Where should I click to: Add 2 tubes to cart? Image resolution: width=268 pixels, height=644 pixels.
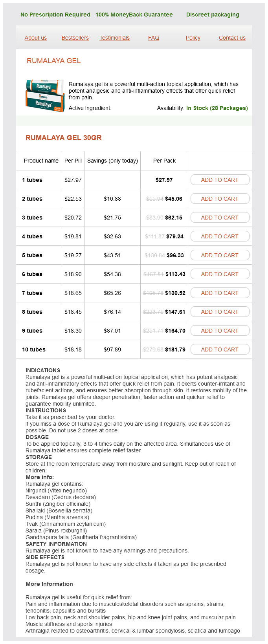220,199
